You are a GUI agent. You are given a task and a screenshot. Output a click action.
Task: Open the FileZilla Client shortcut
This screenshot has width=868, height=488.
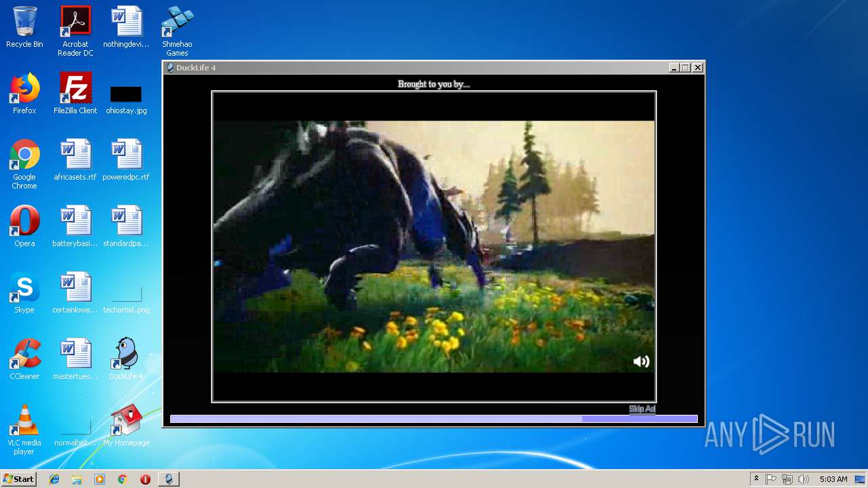coord(75,94)
